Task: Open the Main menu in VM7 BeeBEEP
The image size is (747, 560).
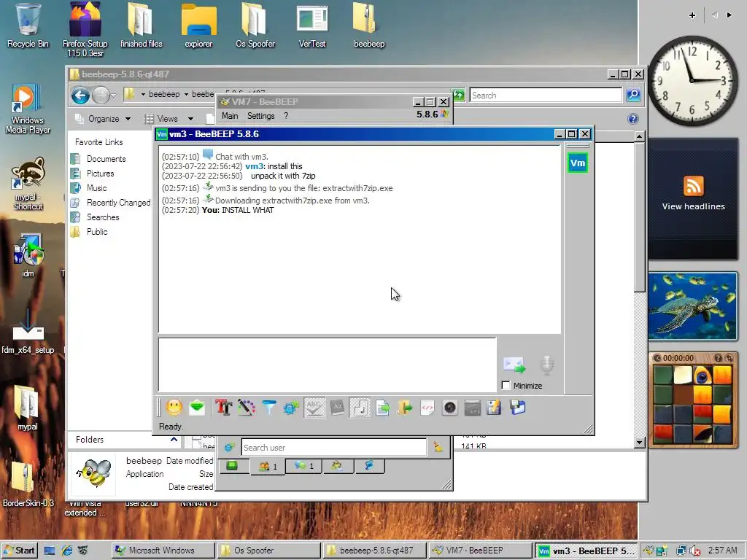Action: pyautogui.click(x=230, y=116)
